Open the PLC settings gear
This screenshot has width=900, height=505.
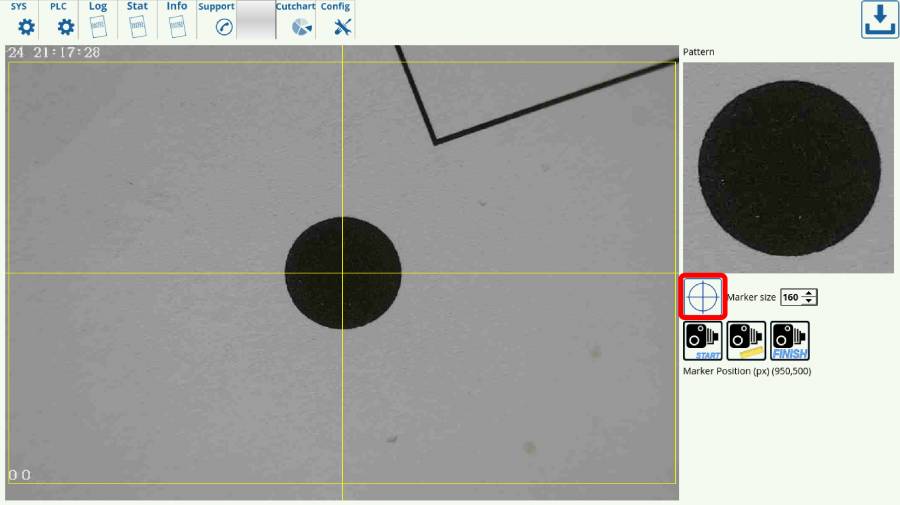(65, 27)
